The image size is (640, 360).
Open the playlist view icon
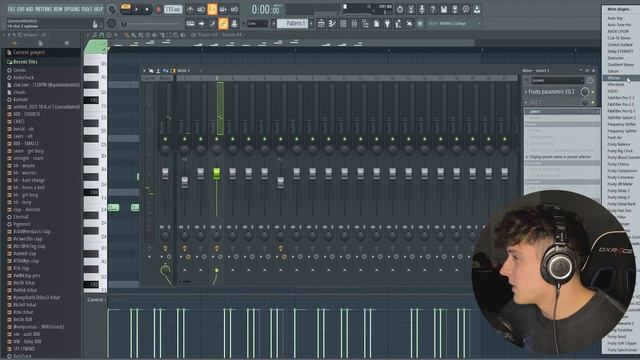[321, 24]
